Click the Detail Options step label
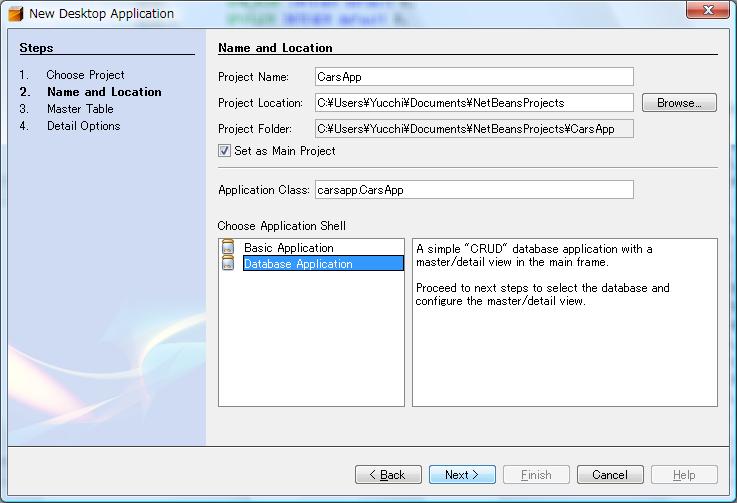Viewport: 737px width, 503px height. pyautogui.click(x=83, y=126)
